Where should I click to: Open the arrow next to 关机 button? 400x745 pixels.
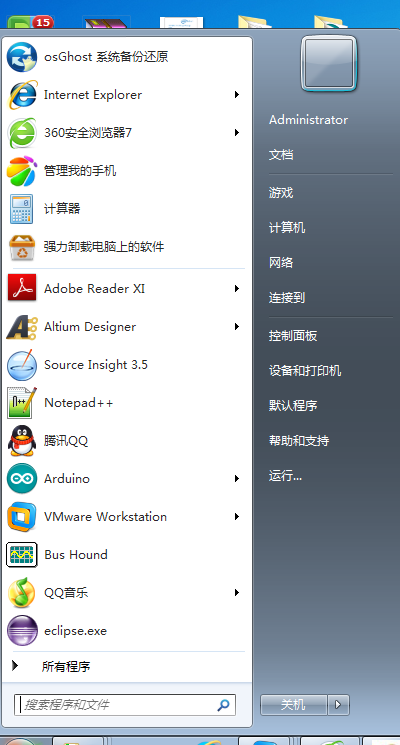pyautogui.click(x=338, y=705)
